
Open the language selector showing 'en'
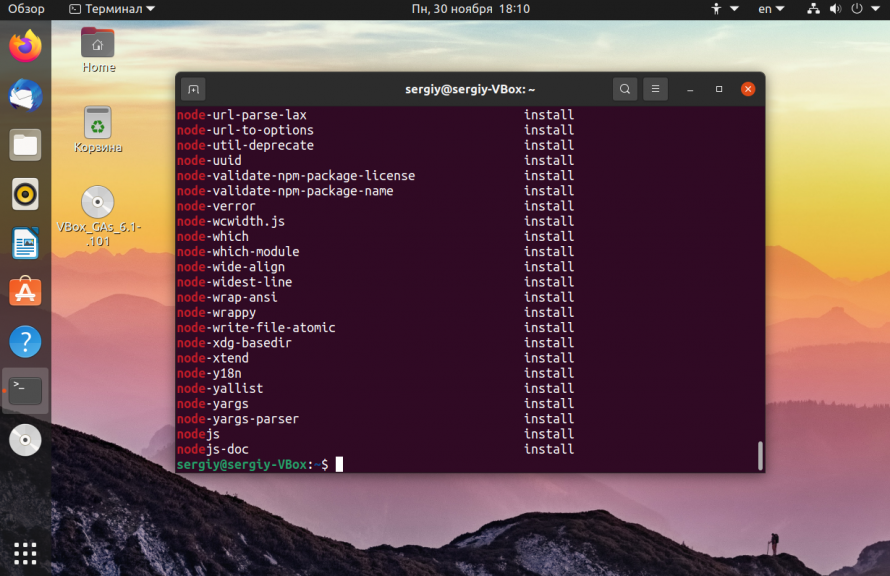766,9
